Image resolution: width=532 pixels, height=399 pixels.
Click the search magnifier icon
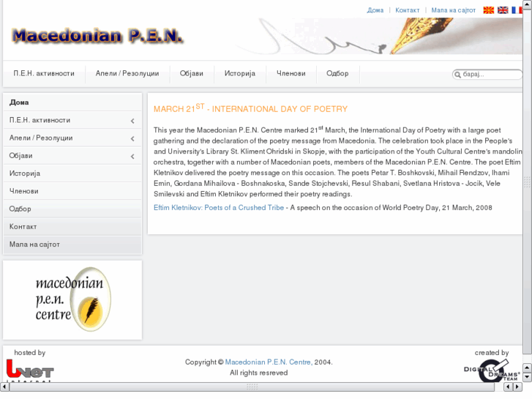coord(457,75)
